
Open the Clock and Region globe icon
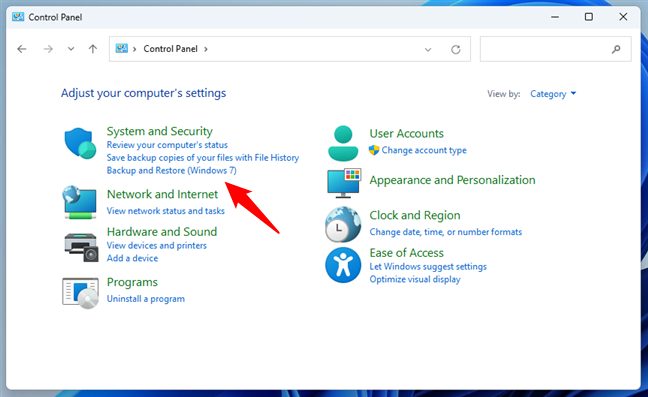(343, 224)
